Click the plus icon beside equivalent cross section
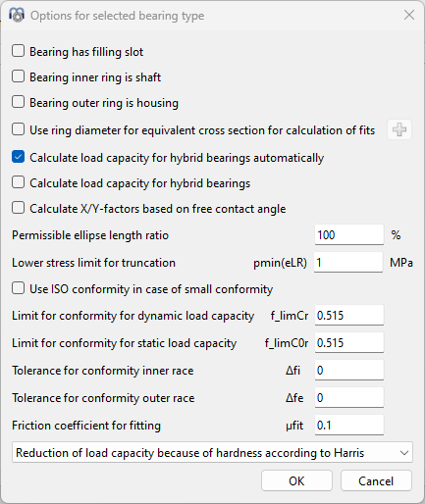The height and width of the screenshot is (504, 425). tap(399, 129)
